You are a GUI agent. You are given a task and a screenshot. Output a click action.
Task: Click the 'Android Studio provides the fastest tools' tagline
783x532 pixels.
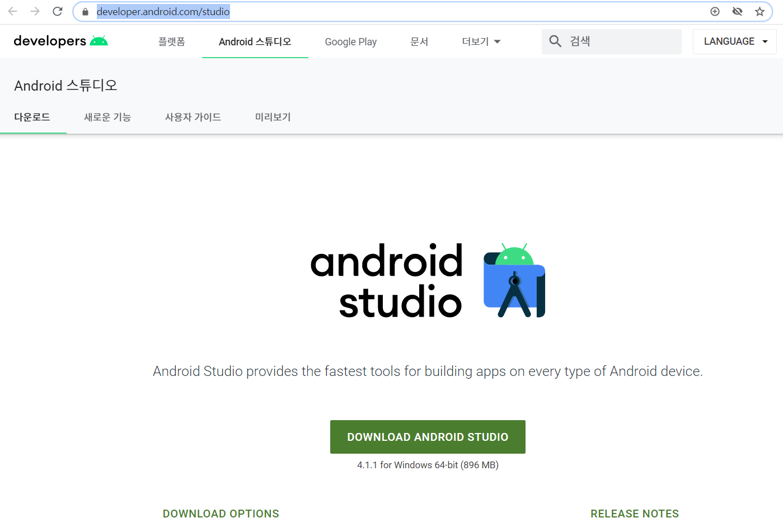pos(428,371)
